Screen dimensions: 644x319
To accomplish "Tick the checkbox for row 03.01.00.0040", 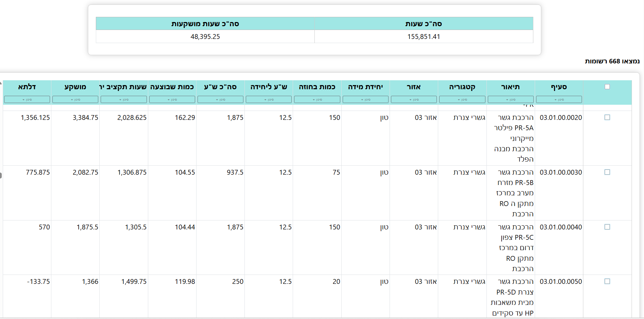I will [x=607, y=227].
